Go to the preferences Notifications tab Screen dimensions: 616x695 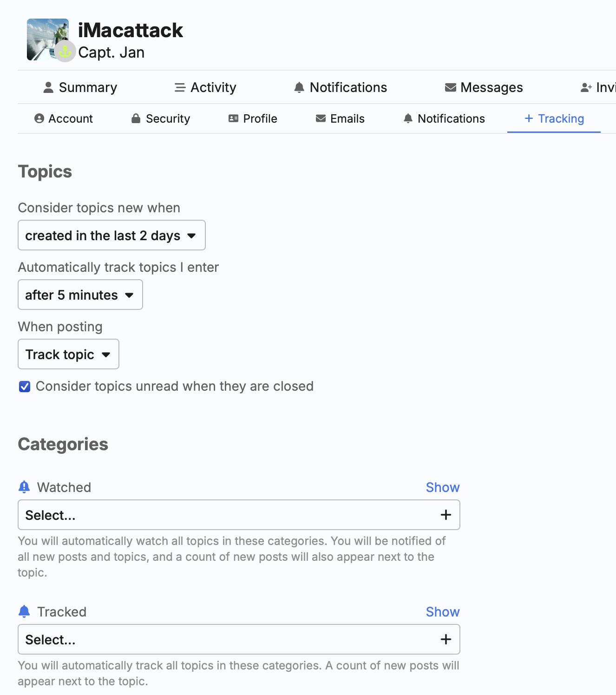[x=444, y=118]
